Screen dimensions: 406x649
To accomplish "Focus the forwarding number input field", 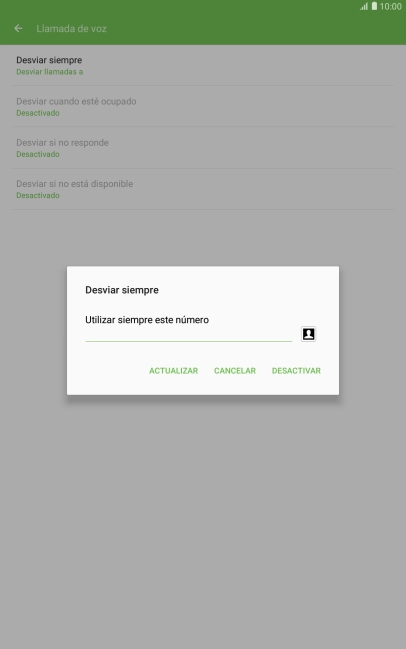I will point(189,334).
